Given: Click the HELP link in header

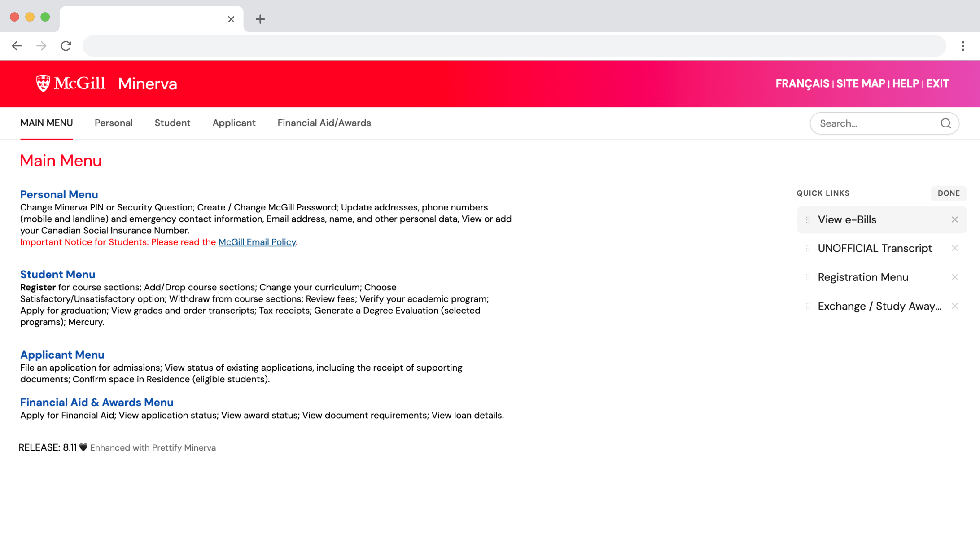Looking at the screenshot, I should tap(906, 84).
